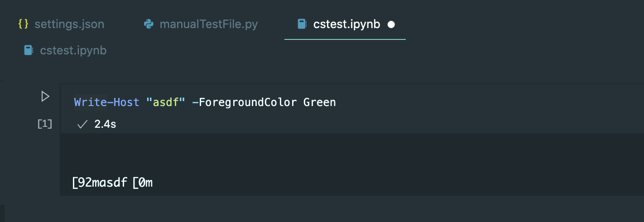Click the "asdf" string in the cell
644x222 pixels.
click(x=166, y=102)
